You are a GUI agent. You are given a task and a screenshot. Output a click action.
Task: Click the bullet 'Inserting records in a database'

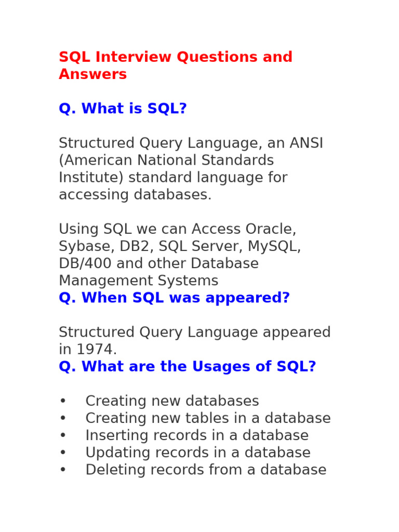pyautogui.click(x=197, y=435)
